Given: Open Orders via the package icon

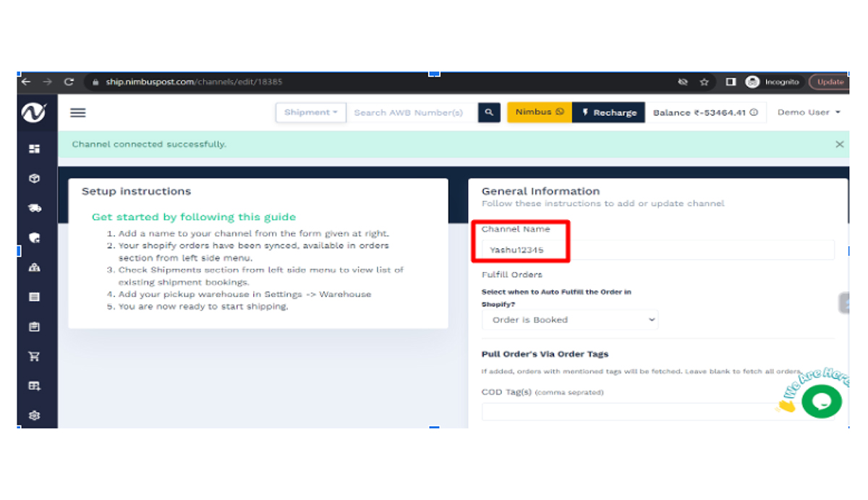Looking at the screenshot, I should point(32,179).
